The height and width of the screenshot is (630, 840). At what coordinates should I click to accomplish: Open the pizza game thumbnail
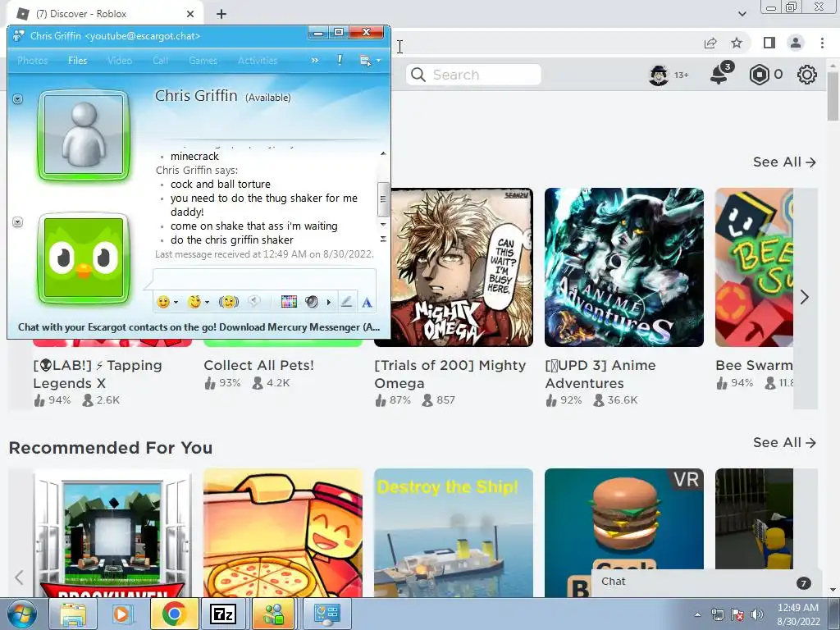tap(283, 533)
